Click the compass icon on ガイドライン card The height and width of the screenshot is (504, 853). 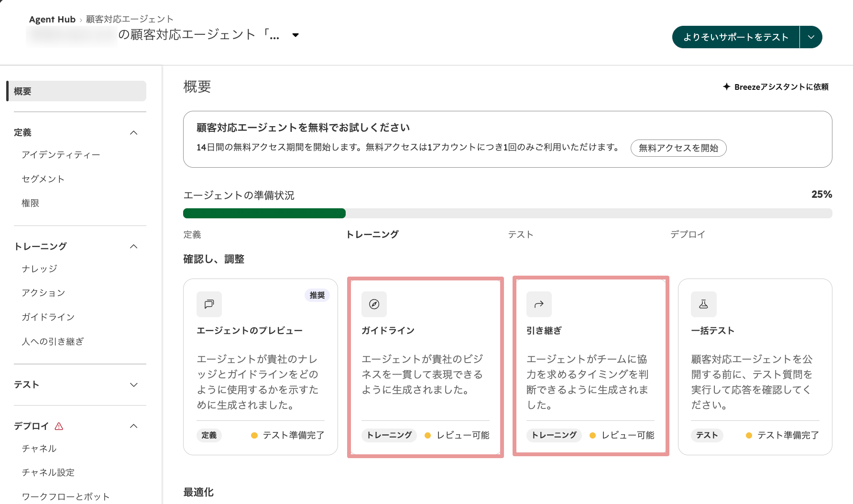point(374,304)
